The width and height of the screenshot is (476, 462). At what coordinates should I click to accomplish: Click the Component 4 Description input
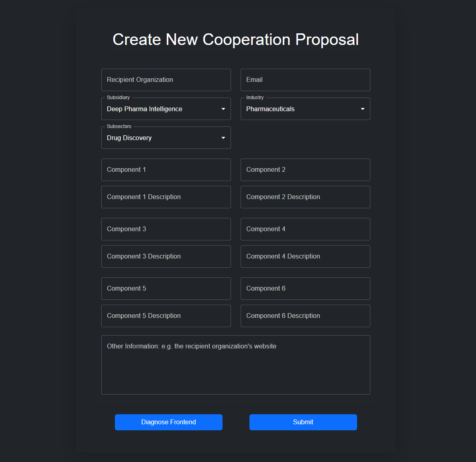point(305,256)
